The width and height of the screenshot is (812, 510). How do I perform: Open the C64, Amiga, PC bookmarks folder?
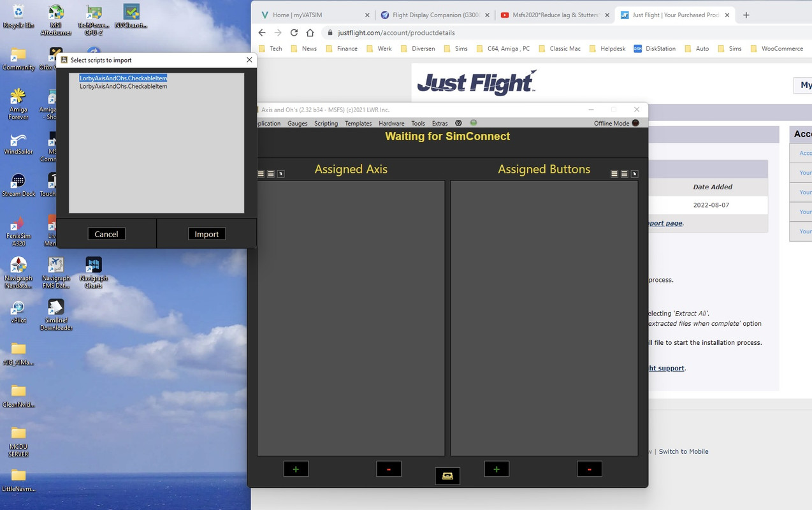pyautogui.click(x=502, y=48)
